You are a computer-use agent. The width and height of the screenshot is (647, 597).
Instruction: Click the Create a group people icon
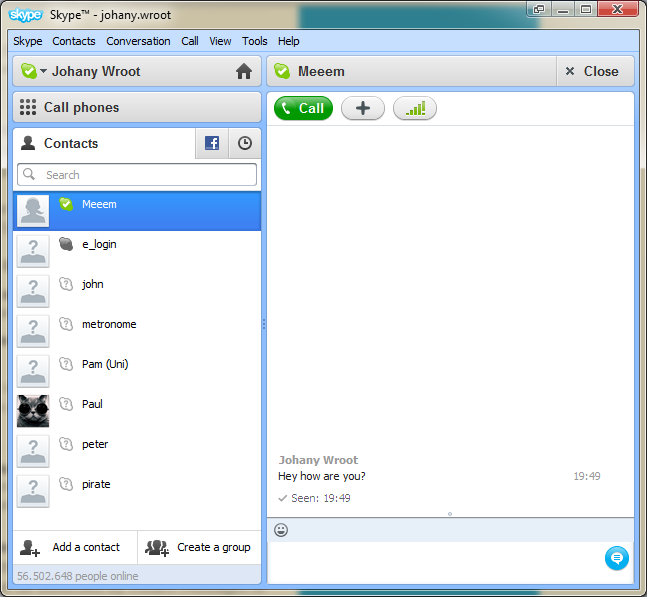[157, 548]
